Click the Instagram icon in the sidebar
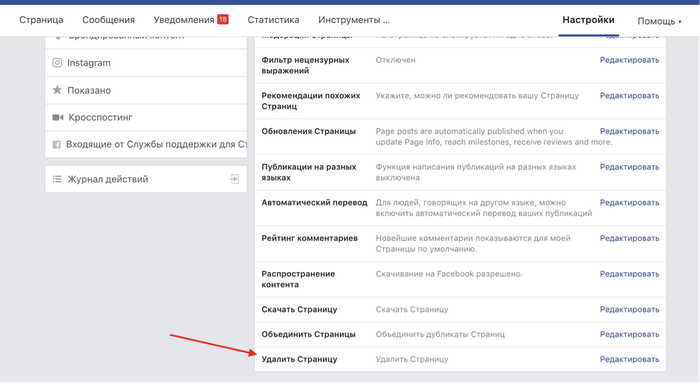The width and height of the screenshot is (700, 383). pyautogui.click(x=57, y=62)
